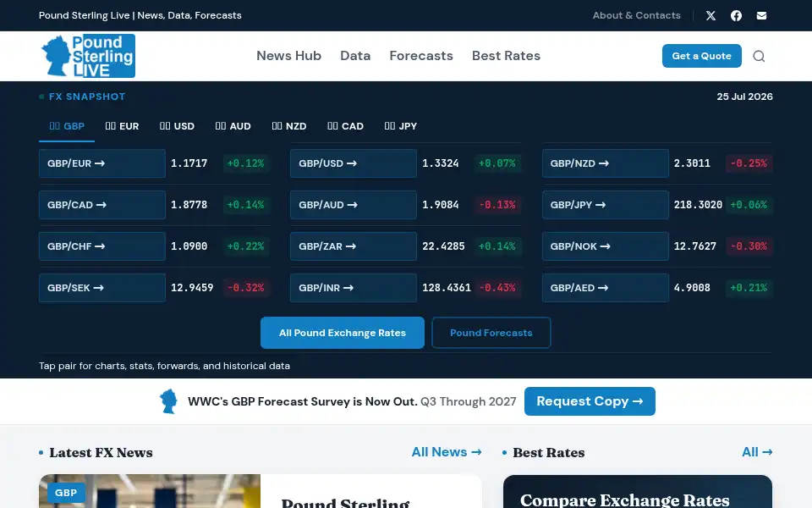Image resolution: width=812 pixels, height=508 pixels.
Task: Click the Get a Quote button
Action: tap(702, 56)
